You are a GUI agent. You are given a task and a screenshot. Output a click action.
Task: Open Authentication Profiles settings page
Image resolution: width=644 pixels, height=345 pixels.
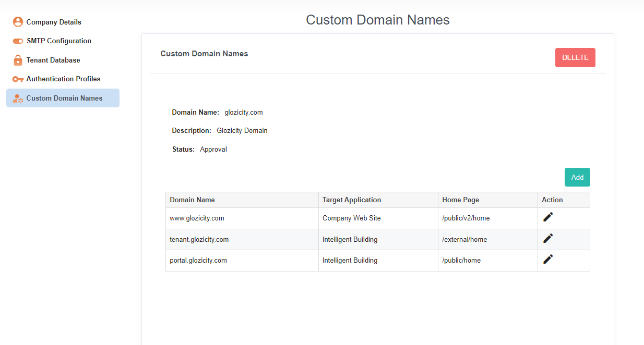[63, 79]
